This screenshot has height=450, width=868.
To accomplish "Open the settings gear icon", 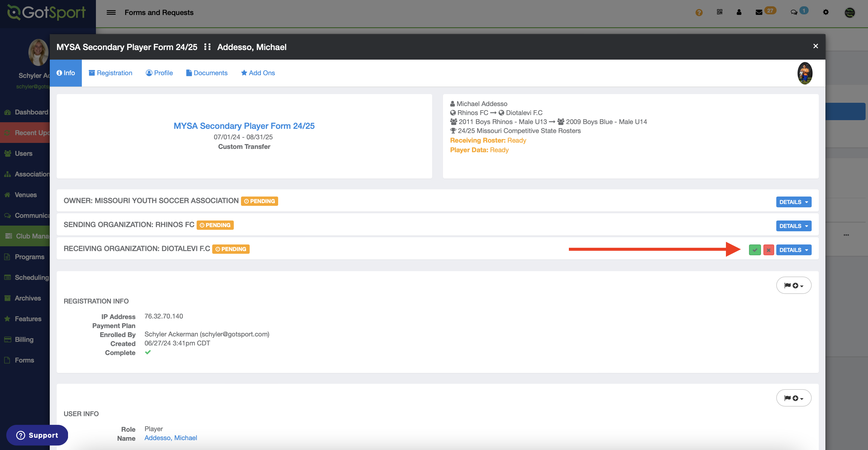I will 825,12.
